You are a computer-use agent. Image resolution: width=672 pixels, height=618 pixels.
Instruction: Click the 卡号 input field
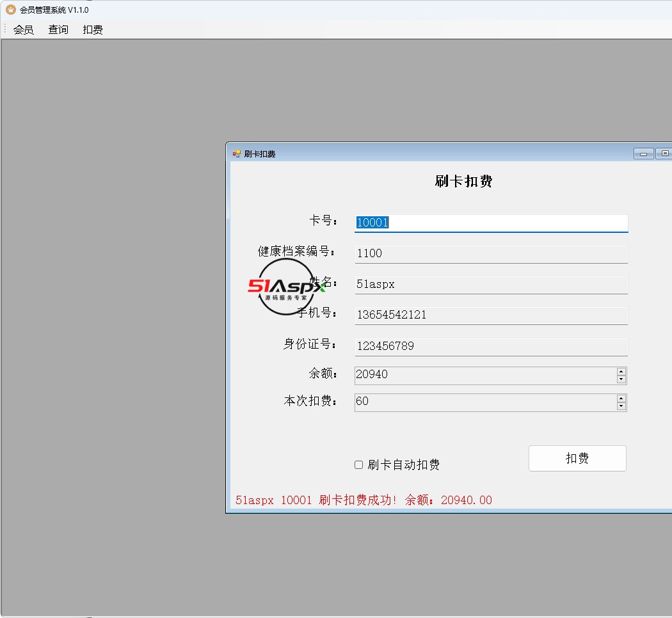tap(491, 223)
